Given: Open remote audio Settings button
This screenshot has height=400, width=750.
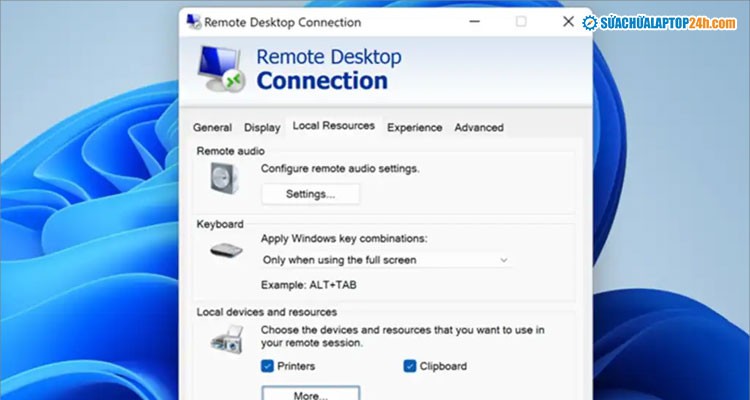Looking at the screenshot, I should click(x=310, y=194).
